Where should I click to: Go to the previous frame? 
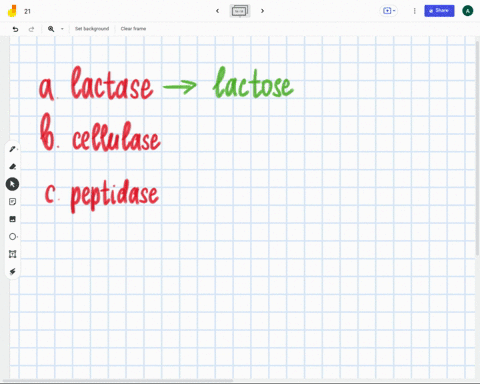point(217,11)
